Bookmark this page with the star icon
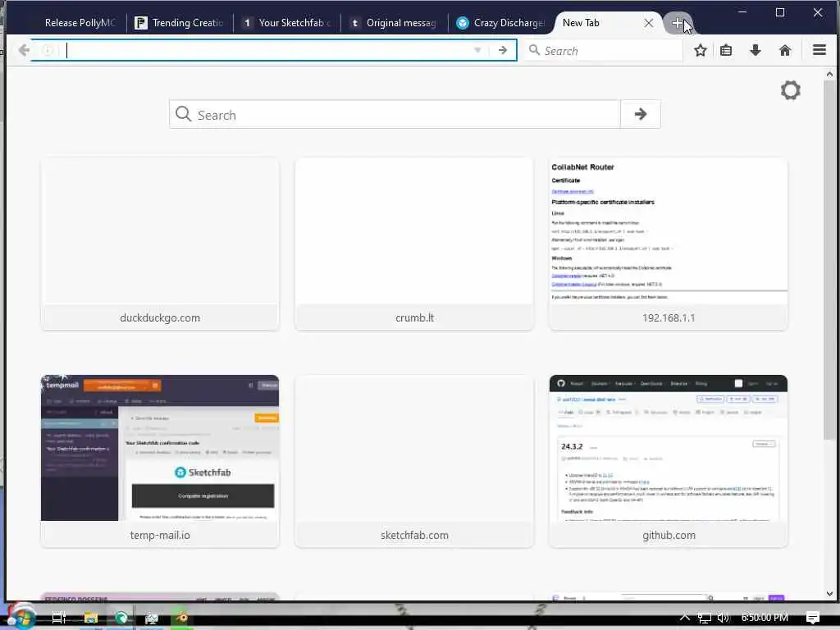This screenshot has height=630, width=840. pyautogui.click(x=701, y=50)
